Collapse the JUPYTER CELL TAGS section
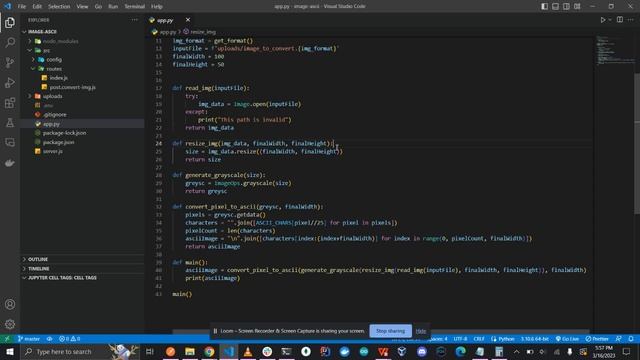This screenshot has height=360, width=640. coord(82,278)
